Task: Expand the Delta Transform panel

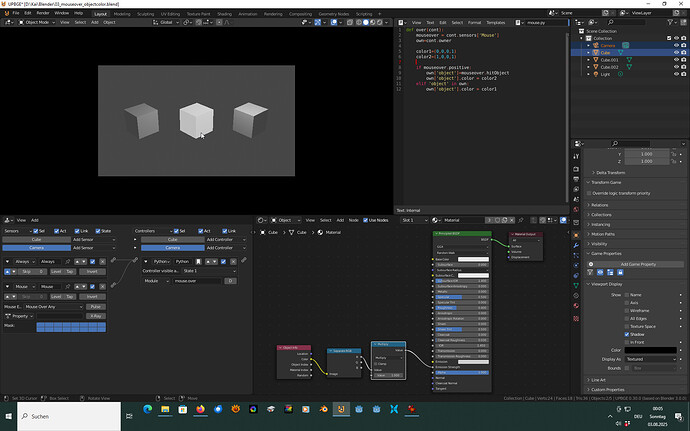Action: coord(610,173)
